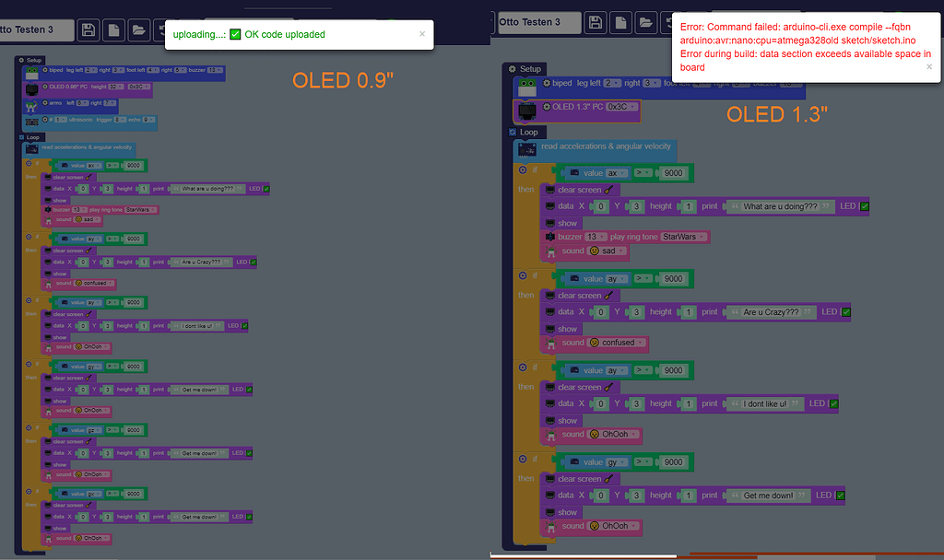Close the compile error notification
Screen dimensions: 944x560
[929, 66]
